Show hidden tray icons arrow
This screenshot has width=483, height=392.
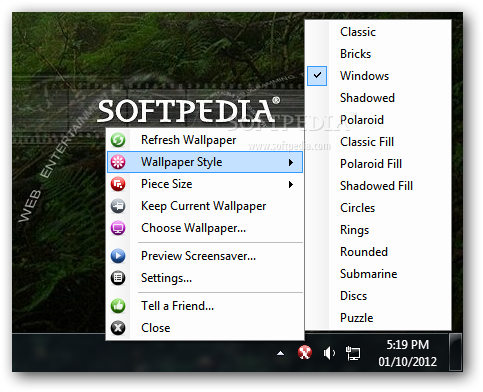point(281,353)
